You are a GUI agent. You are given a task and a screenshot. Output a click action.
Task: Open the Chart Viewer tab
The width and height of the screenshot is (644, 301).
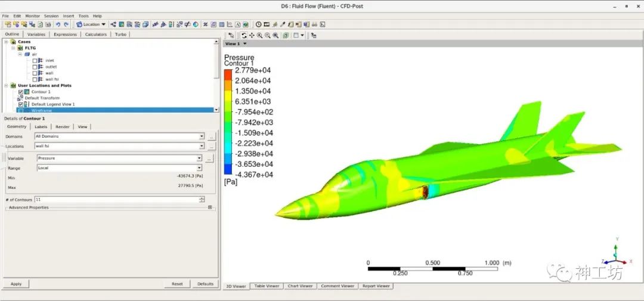[x=300, y=286]
